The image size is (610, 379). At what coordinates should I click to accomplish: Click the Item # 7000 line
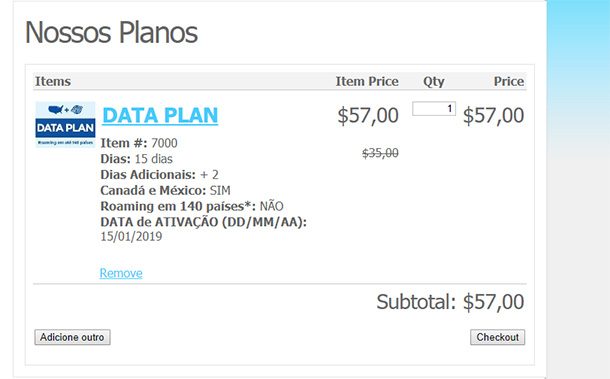click(139, 143)
